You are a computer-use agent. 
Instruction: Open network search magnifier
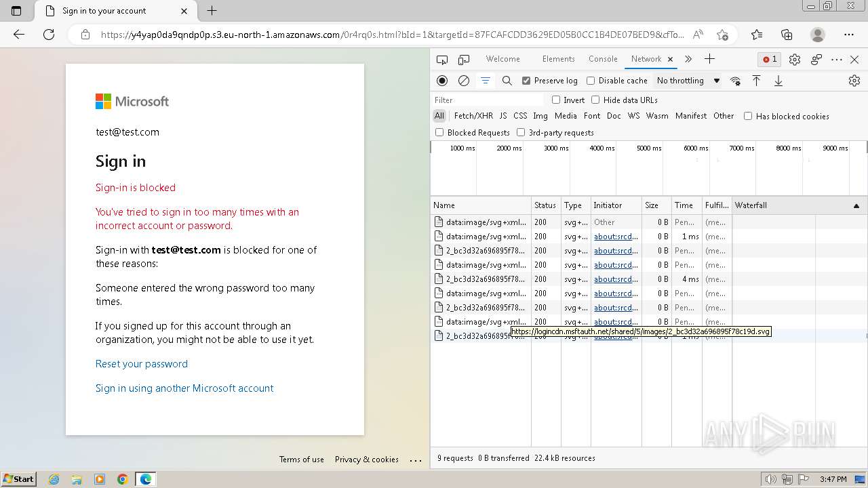tap(507, 81)
